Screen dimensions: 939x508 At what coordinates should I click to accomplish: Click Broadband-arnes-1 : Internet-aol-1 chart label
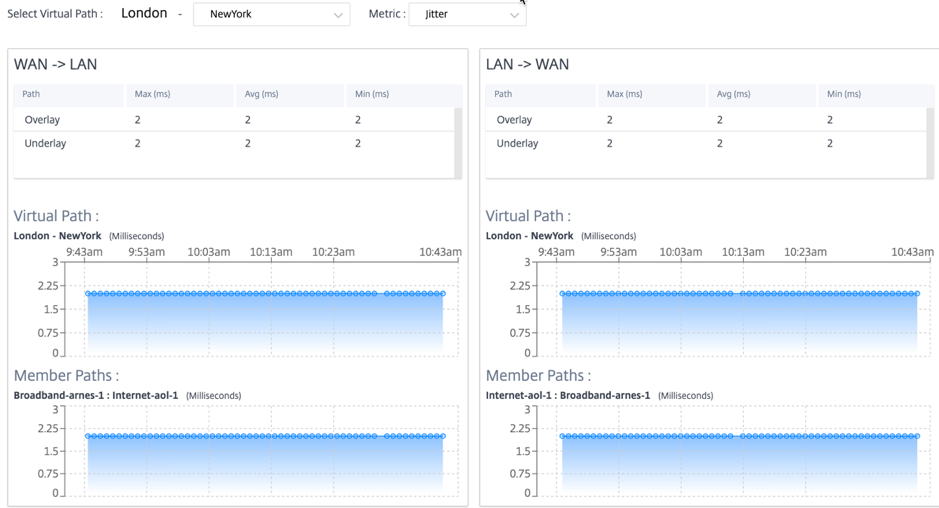[96, 395]
